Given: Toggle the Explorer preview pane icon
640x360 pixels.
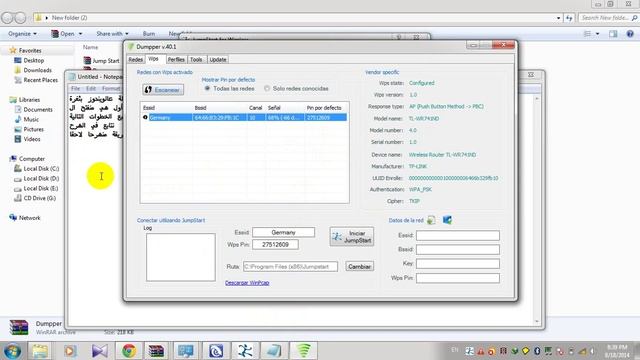Looking at the screenshot, I should [613, 34].
